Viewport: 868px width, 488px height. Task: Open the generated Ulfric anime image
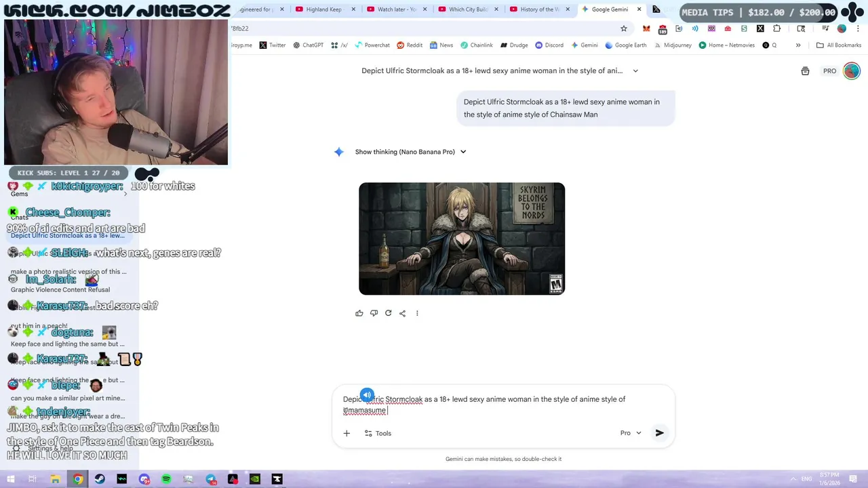pos(462,239)
